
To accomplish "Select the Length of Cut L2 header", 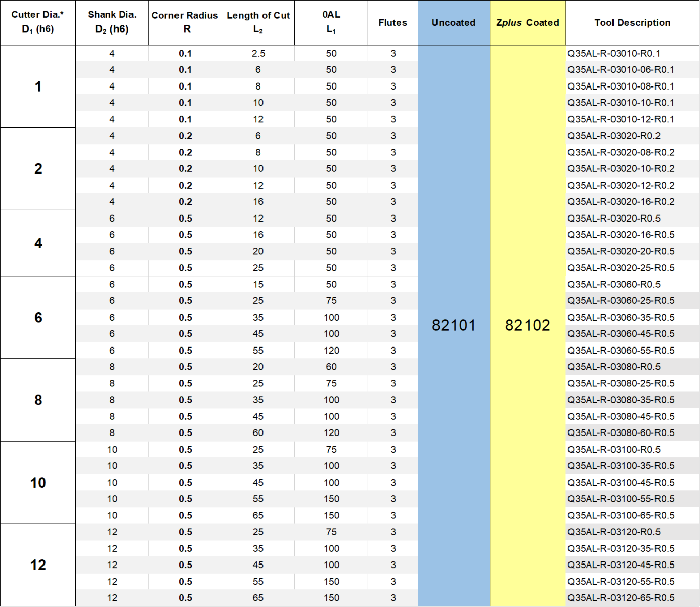I will click(258, 22).
